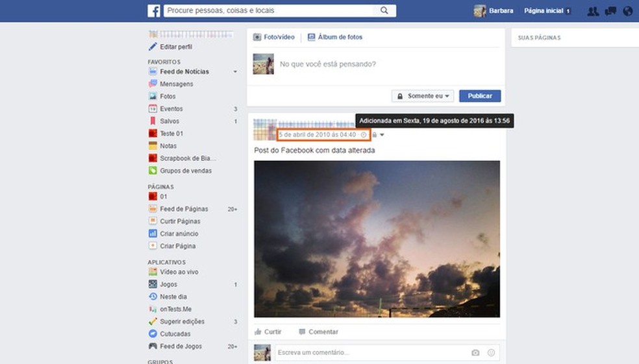
Task: Click the Facebook logo icon
Action: (x=154, y=10)
